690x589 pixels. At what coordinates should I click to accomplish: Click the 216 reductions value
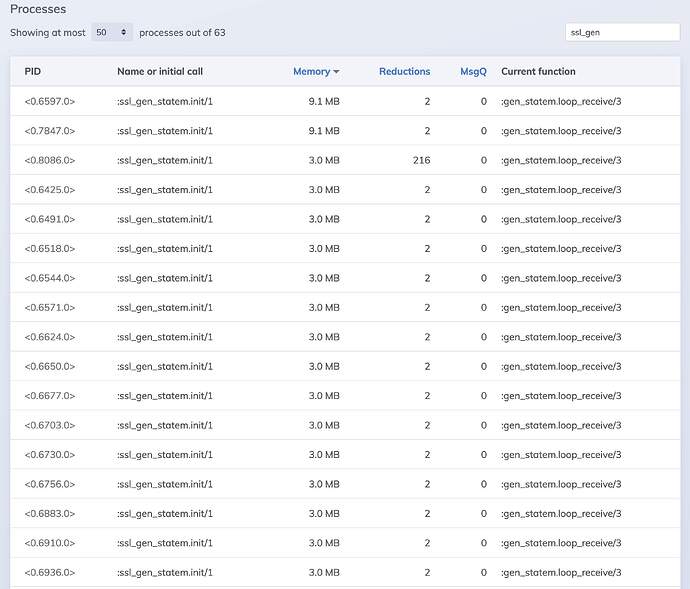point(422,160)
